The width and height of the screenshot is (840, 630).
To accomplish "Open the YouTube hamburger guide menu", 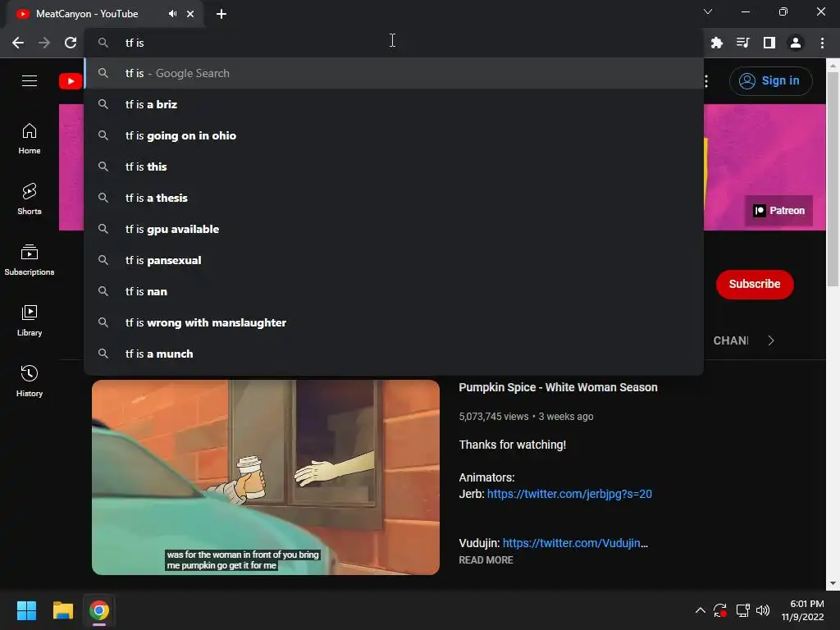I will (30, 81).
